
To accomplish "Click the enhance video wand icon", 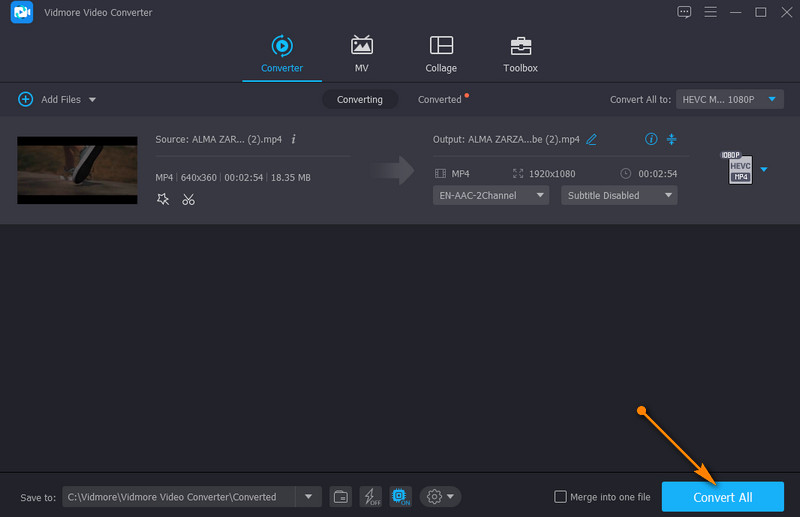I will pyautogui.click(x=163, y=199).
